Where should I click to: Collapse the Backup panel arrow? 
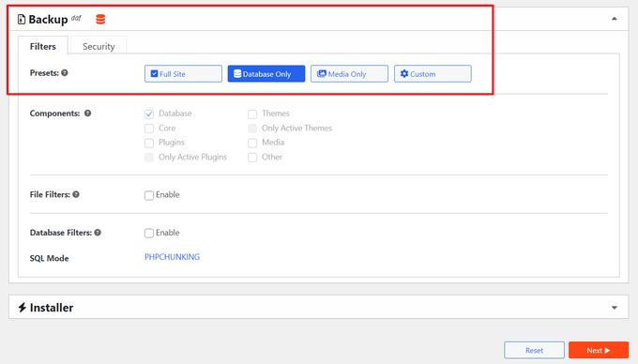pos(615,19)
